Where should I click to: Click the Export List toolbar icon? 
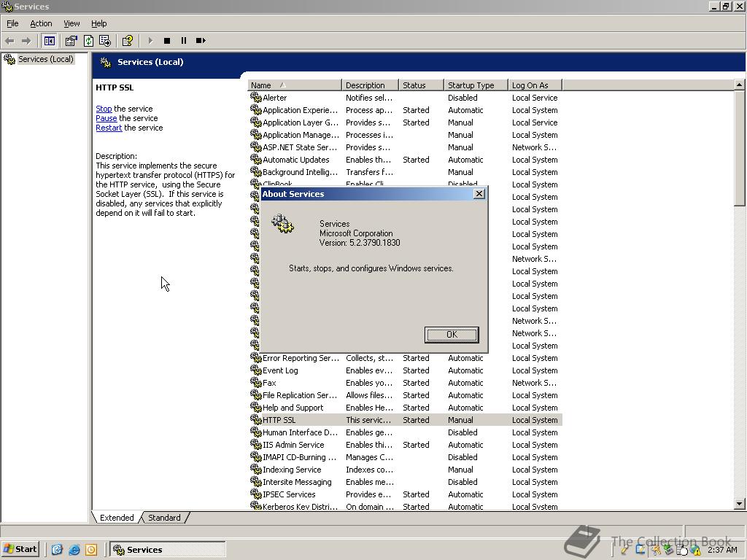pyautogui.click(x=105, y=41)
